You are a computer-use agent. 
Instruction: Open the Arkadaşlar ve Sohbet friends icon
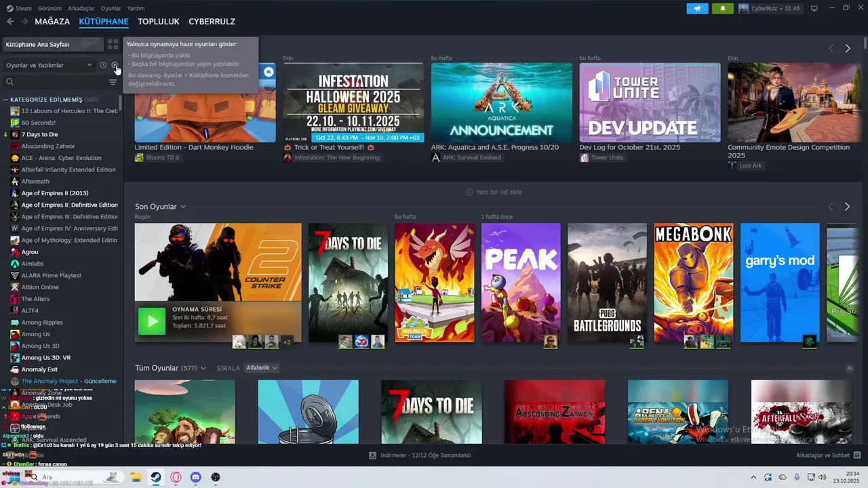(x=857, y=455)
